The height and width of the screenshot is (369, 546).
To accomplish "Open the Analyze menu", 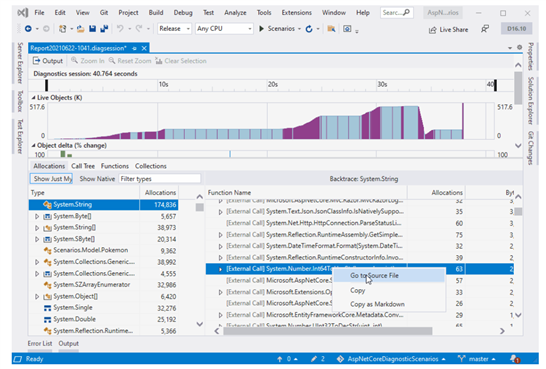I will pyautogui.click(x=235, y=13).
